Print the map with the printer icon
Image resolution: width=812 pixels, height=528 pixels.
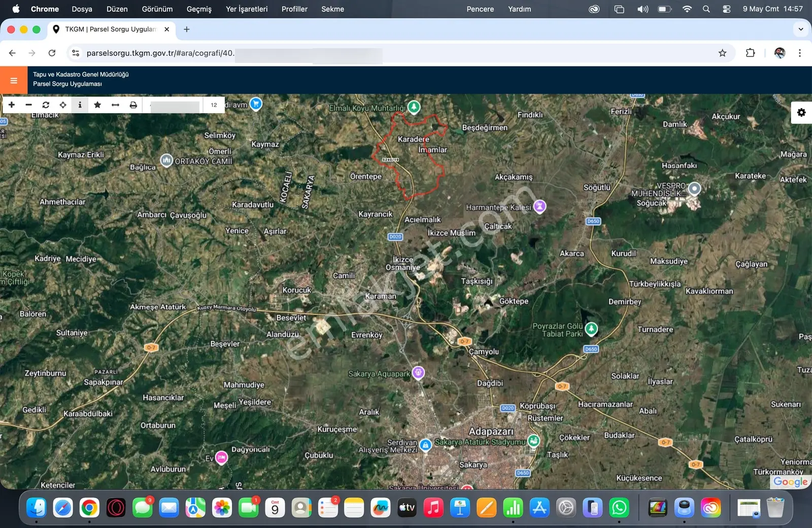(x=133, y=105)
